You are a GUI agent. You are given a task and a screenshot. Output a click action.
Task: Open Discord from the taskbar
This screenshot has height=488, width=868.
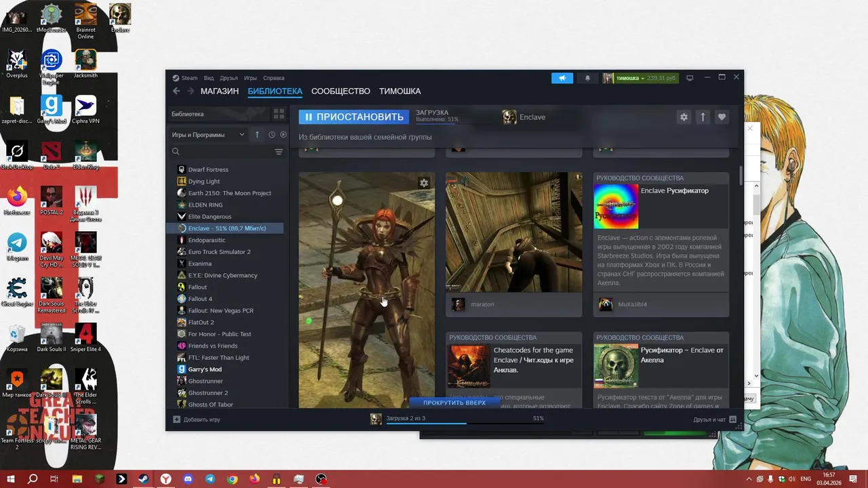(188, 479)
